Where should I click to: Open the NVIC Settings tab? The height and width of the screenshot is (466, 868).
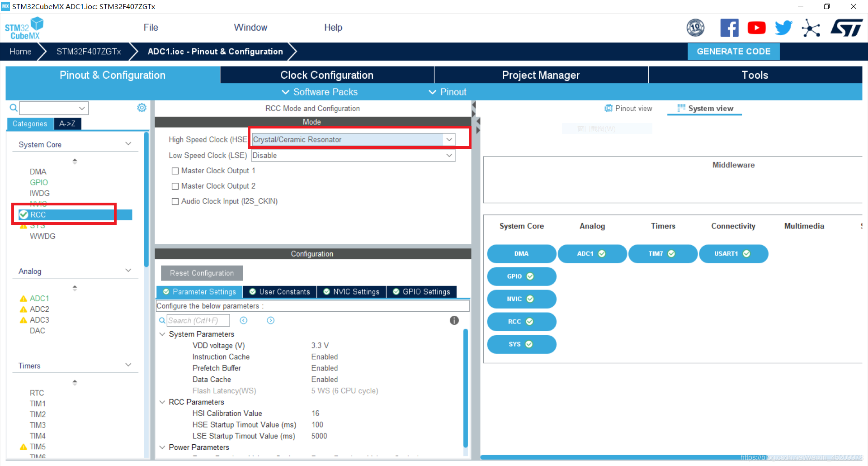[x=352, y=292]
